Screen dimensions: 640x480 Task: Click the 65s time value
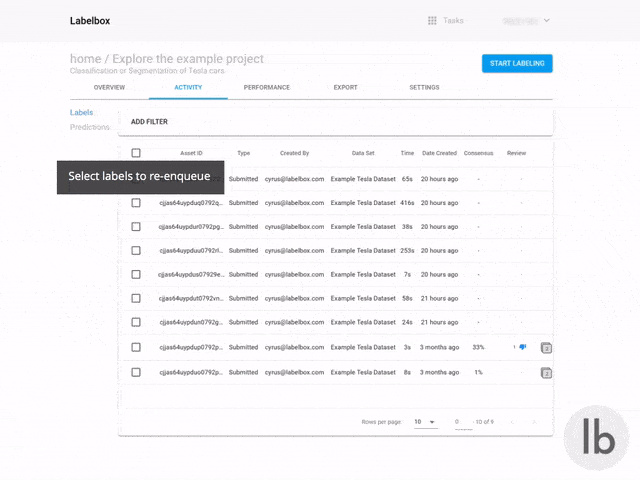click(407, 179)
